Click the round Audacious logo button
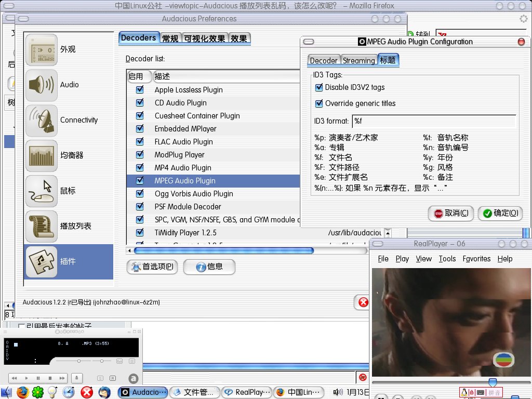This screenshot has height=399, width=532. pyautogui.click(x=134, y=378)
